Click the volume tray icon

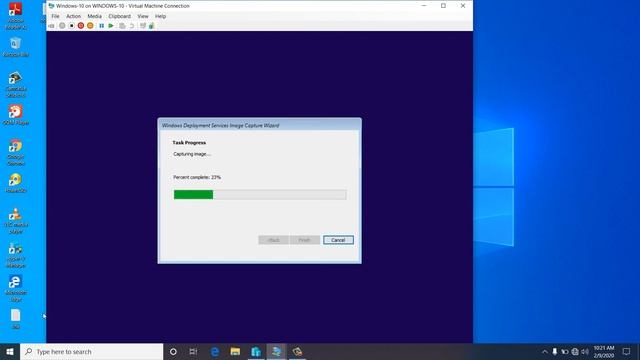585,351
